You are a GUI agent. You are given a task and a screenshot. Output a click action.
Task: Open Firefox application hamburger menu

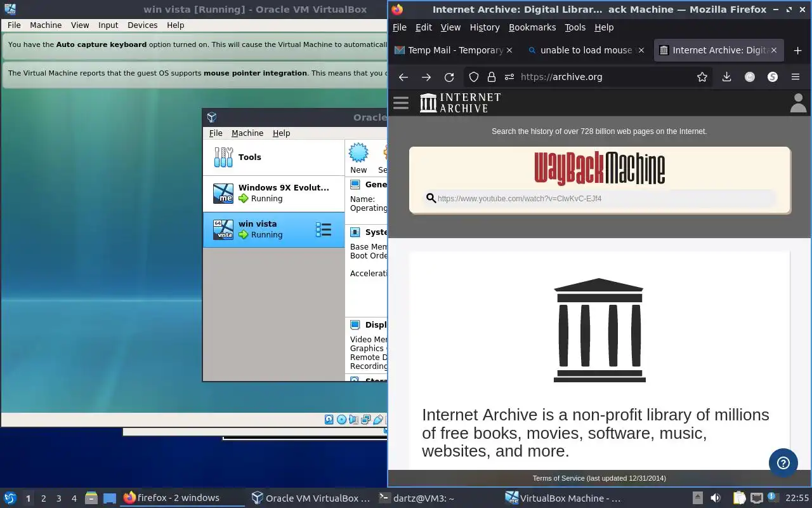pyautogui.click(x=796, y=77)
